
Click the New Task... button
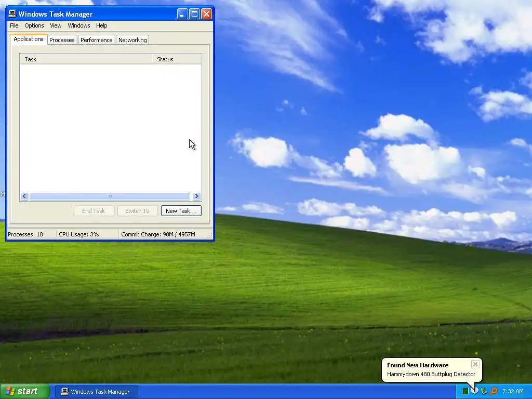(181, 211)
